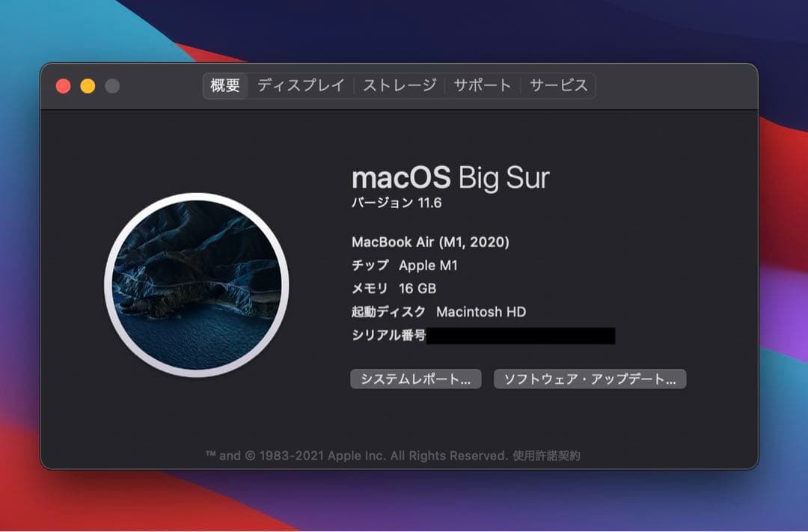Click the システムレポート... button
The height and width of the screenshot is (532, 808).
click(x=415, y=379)
